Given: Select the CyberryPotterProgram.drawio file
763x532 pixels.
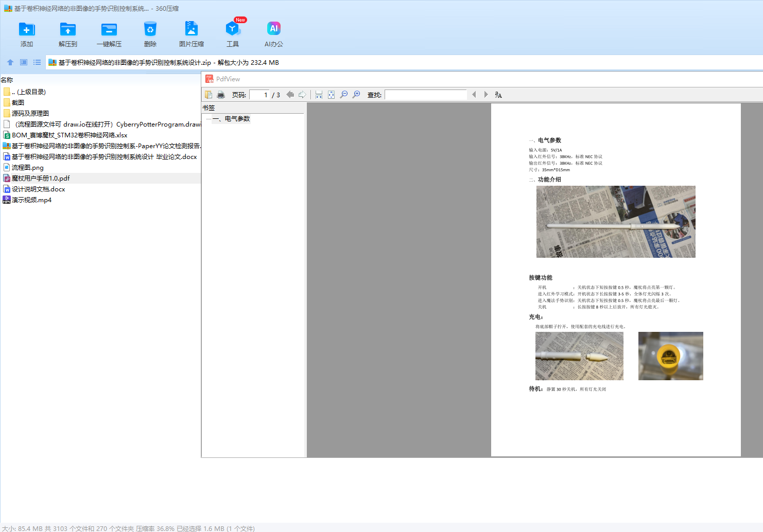Looking at the screenshot, I should tap(100, 125).
